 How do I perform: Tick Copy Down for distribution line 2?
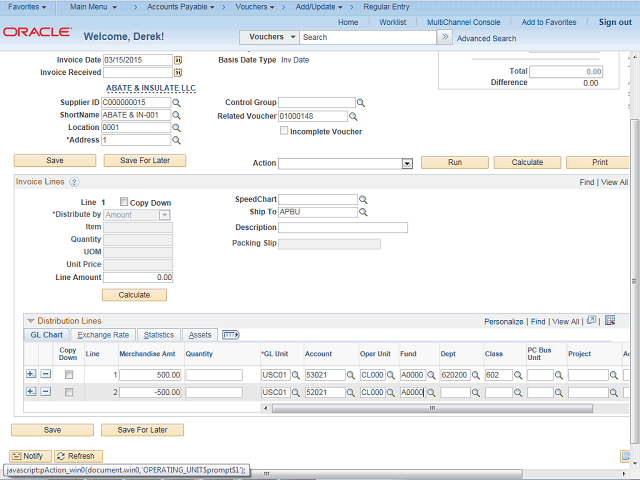click(x=68, y=392)
